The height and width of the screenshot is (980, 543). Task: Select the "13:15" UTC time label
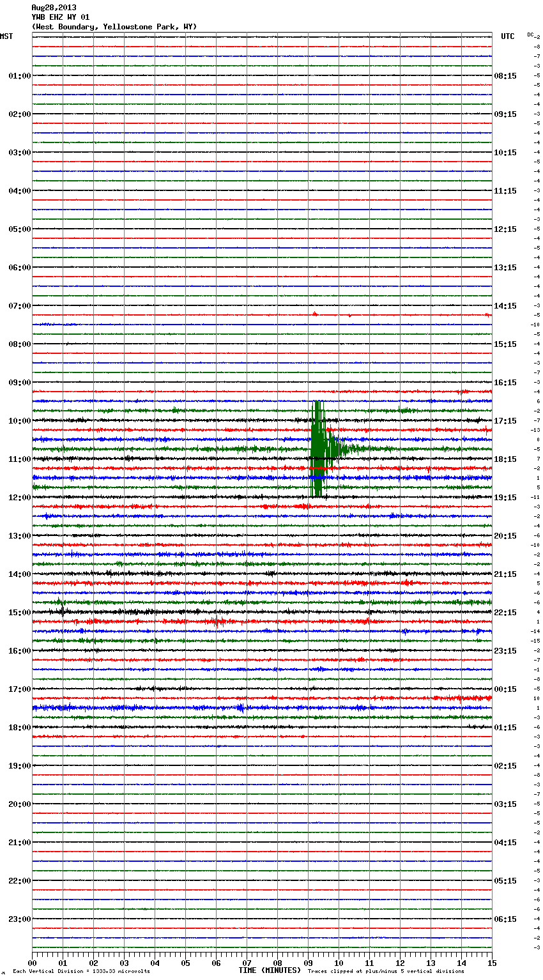[x=505, y=268]
